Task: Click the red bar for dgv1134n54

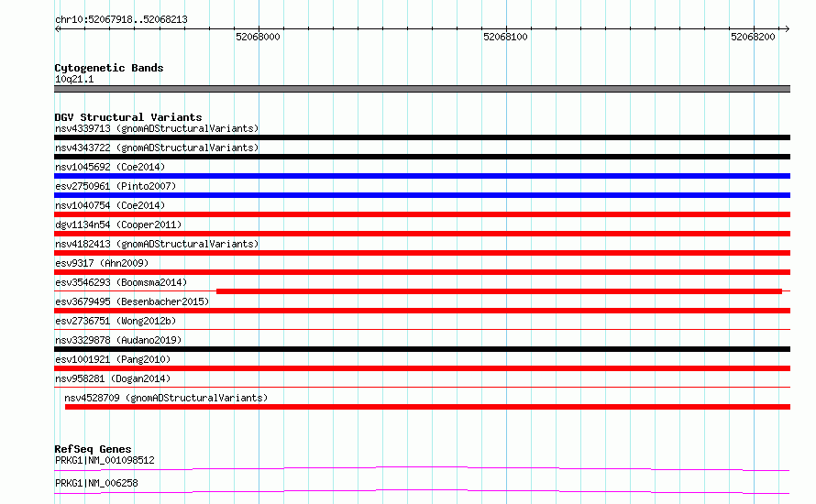Action: 422,234
